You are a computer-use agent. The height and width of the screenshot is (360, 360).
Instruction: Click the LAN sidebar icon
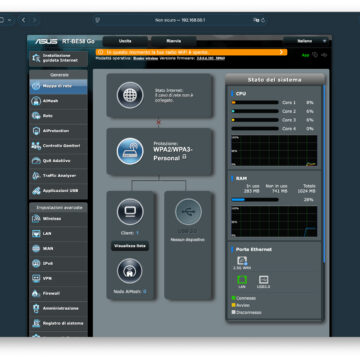[x=36, y=234]
